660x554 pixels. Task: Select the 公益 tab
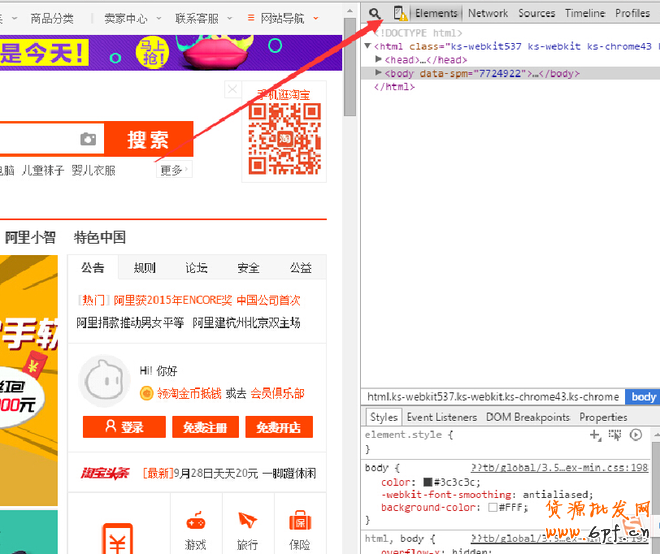[301, 268]
